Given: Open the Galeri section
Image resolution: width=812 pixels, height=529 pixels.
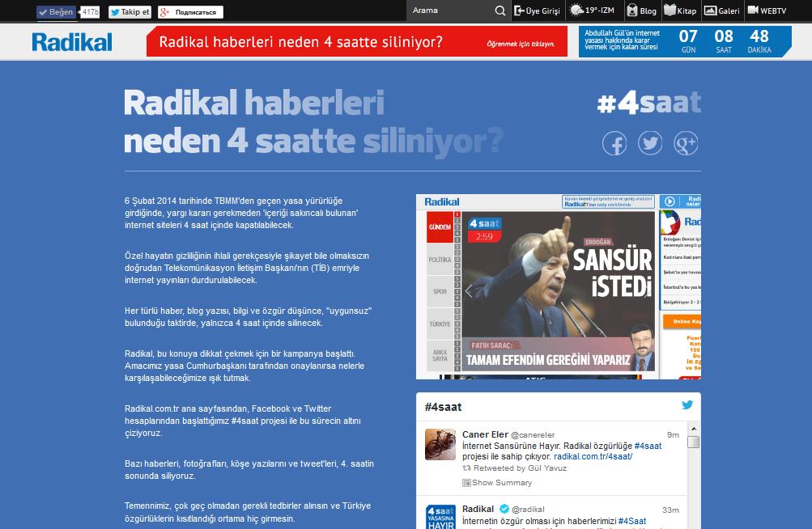Looking at the screenshot, I should 721,11.
